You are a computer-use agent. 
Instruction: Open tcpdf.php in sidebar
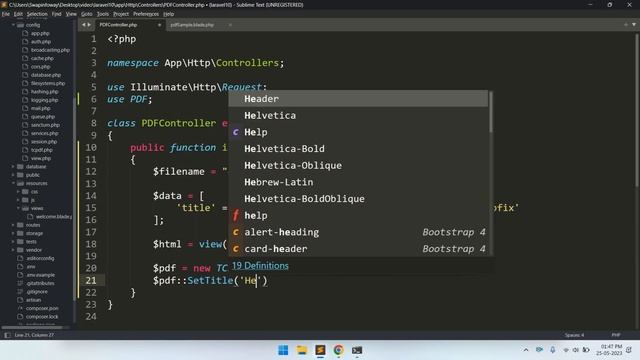point(42,150)
